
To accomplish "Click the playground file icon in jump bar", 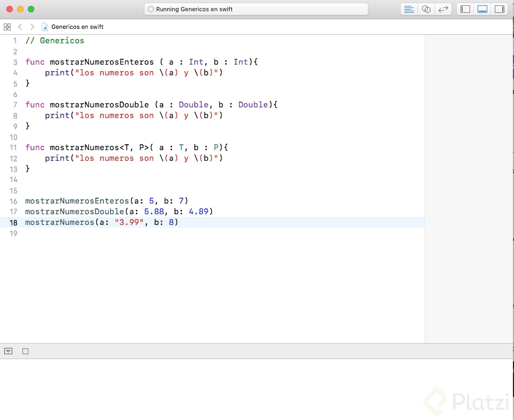I will pos(45,27).
